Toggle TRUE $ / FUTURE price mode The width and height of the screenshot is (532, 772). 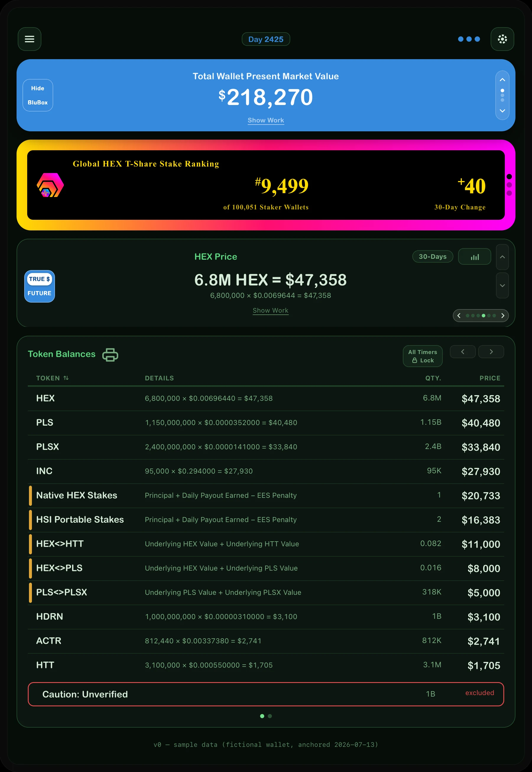pos(40,286)
